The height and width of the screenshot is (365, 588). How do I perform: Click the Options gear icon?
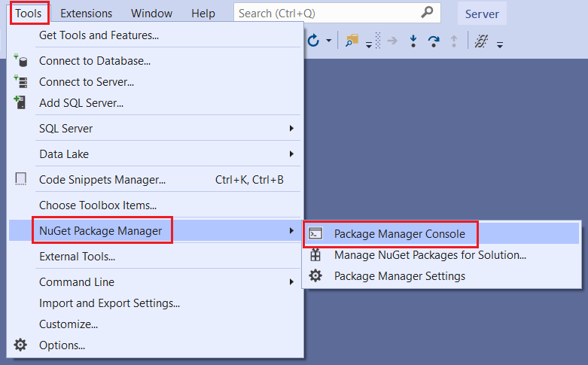click(x=21, y=345)
